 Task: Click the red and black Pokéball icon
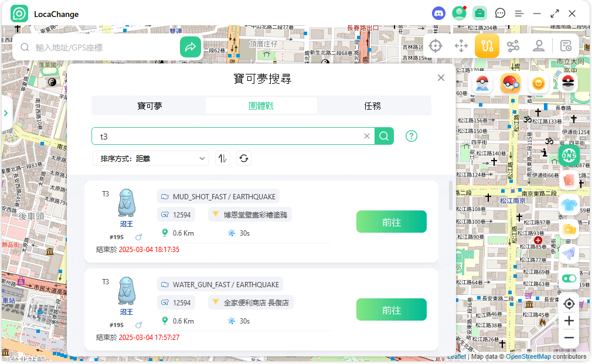tap(568, 83)
